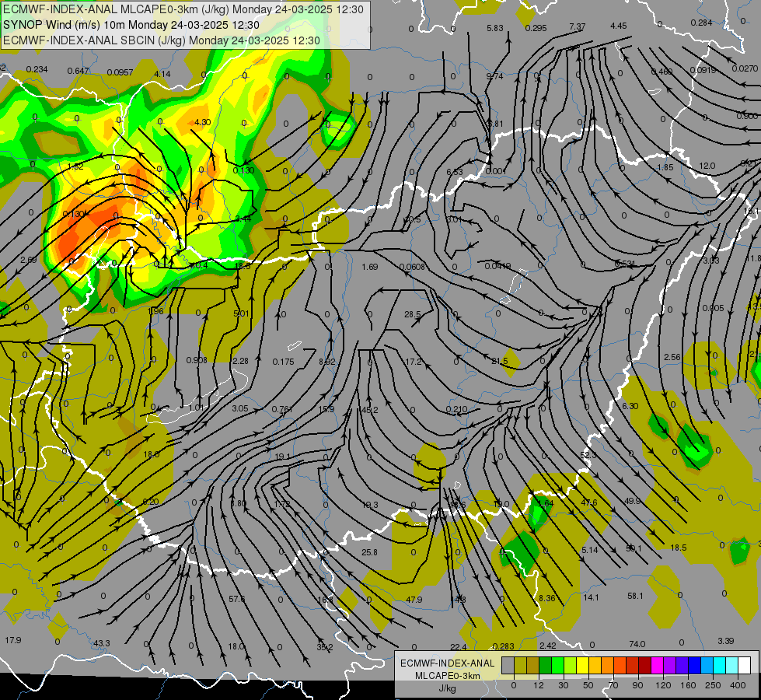Click the legend tick label '30'
761x700 pixels.
[563, 685]
